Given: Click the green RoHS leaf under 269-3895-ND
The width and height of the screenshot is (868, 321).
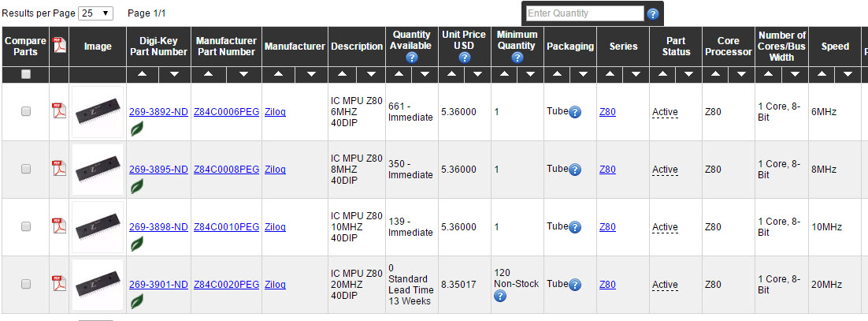Looking at the screenshot, I should (137, 187).
